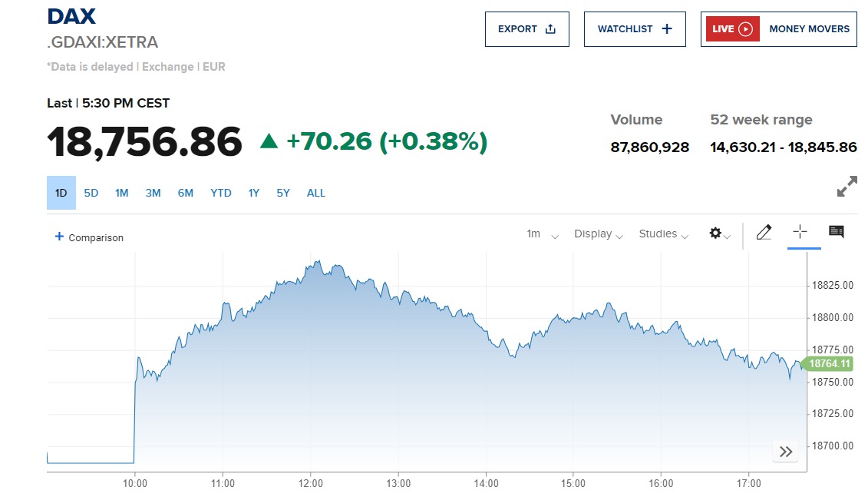Select the 5Y time range

pyautogui.click(x=283, y=193)
